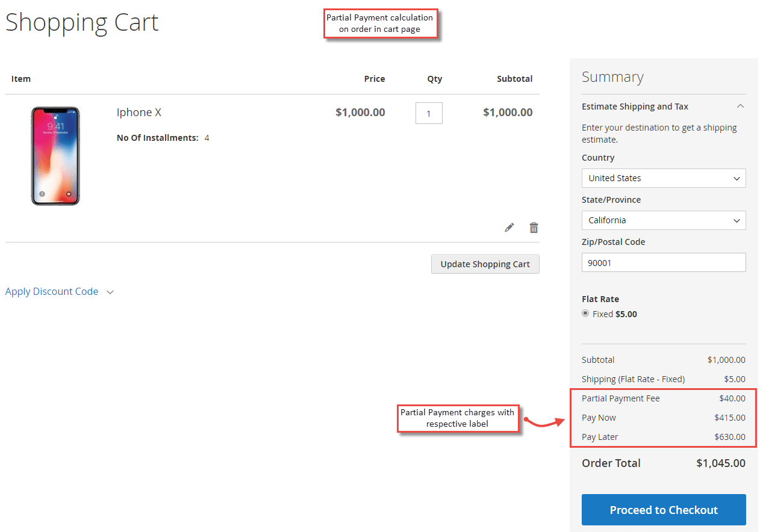Focus the Qty input field for Iphone X
The height and width of the screenshot is (532, 763).
coord(429,113)
